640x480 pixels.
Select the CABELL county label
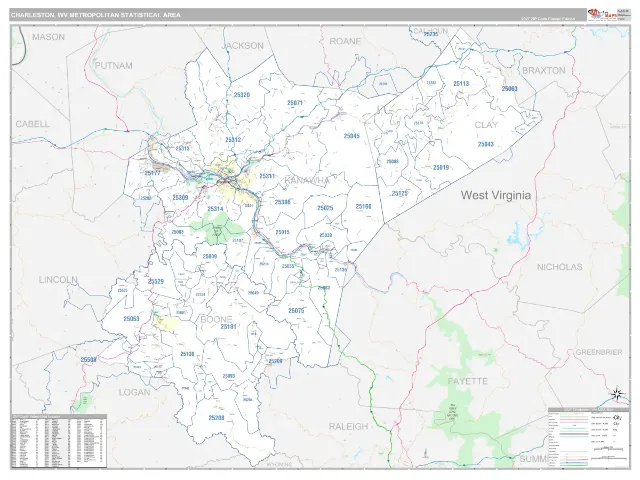coord(32,124)
